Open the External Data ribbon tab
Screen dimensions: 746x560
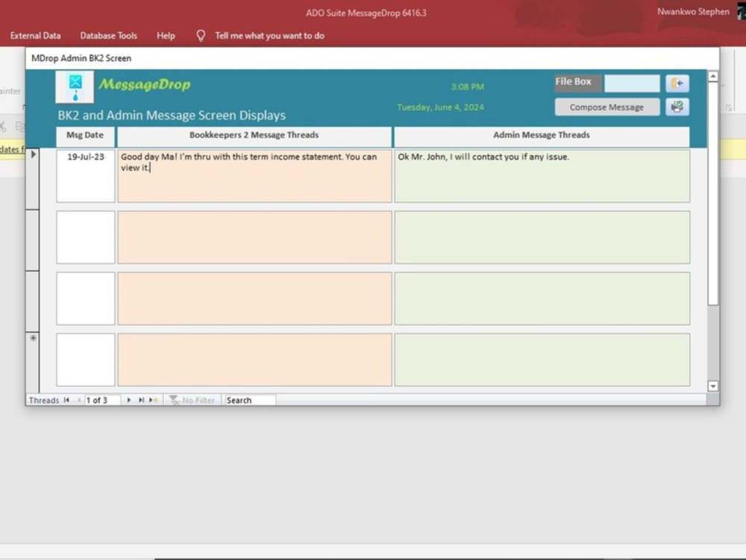click(x=35, y=36)
